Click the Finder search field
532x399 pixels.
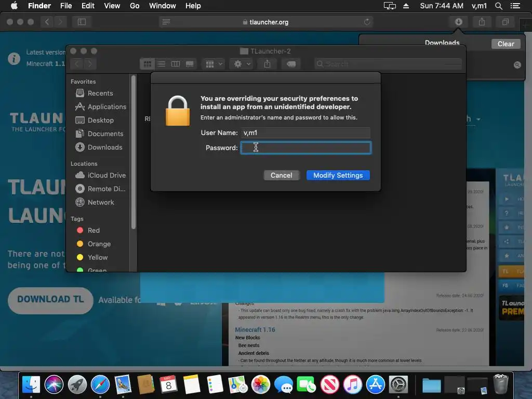click(388, 64)
